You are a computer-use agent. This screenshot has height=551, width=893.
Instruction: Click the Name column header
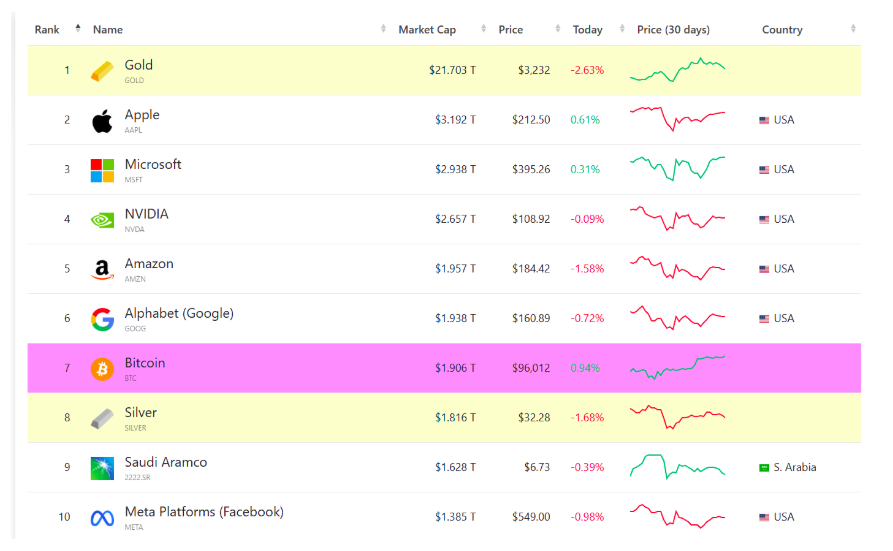pos(108,30)
